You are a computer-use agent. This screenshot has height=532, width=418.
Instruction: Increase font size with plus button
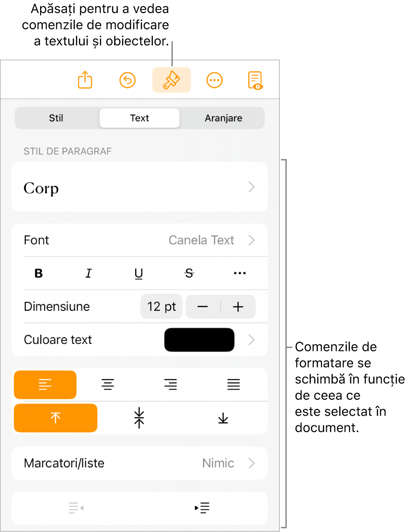point(238,307)
